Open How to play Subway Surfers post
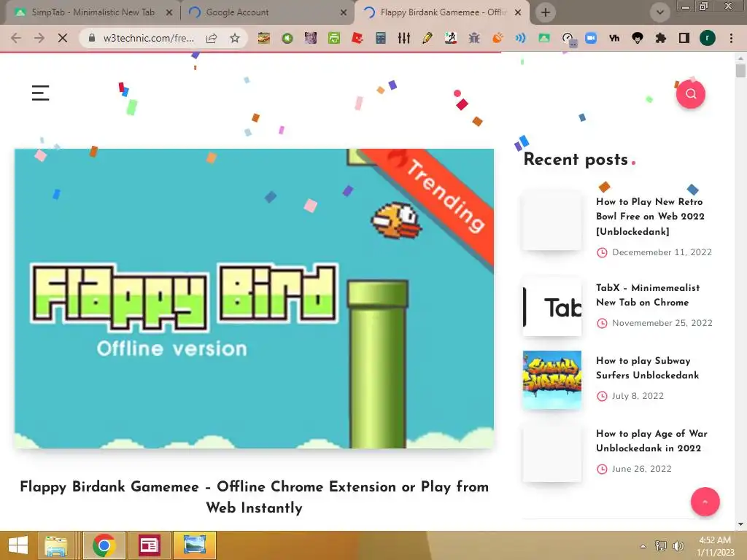This screenshot has height=560, width=747. tap(648, 367)
